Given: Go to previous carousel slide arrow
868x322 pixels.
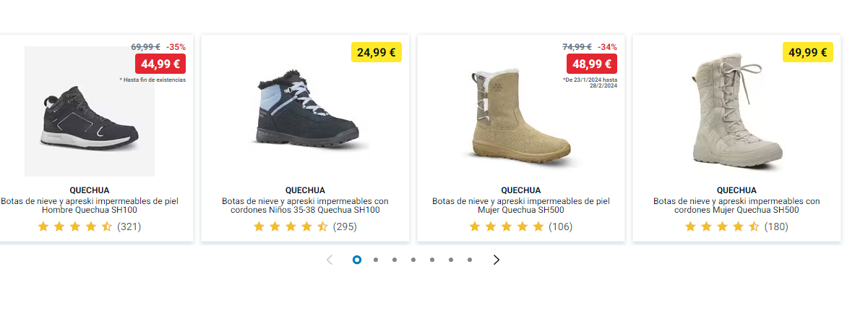Looking at the screenshot, I should click(330, 260).
